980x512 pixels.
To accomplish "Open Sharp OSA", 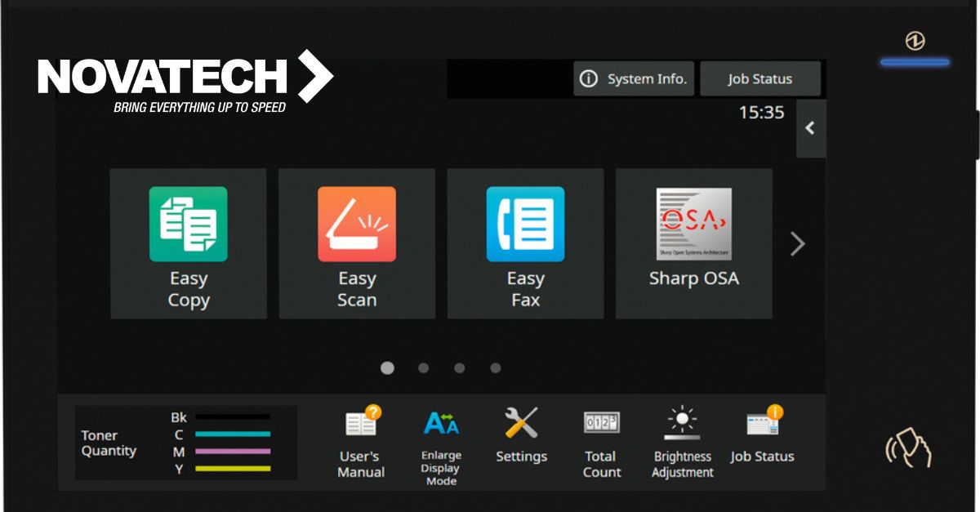I will coord(693,243).
